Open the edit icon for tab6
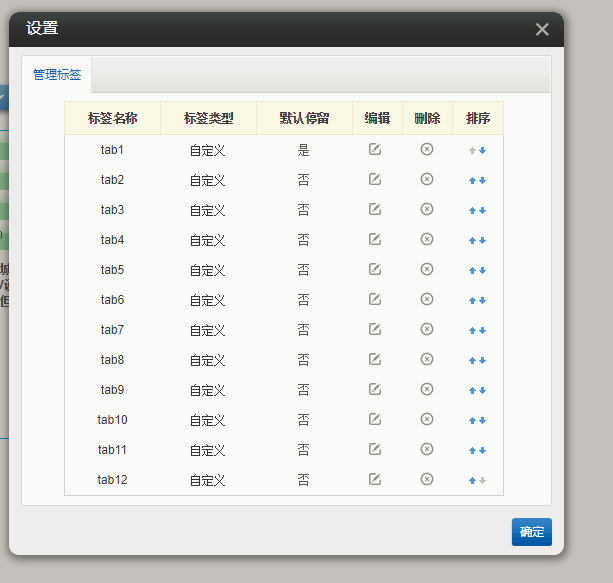Image resolution: width=613 pixels, height=583 pixels. point(375,300)
